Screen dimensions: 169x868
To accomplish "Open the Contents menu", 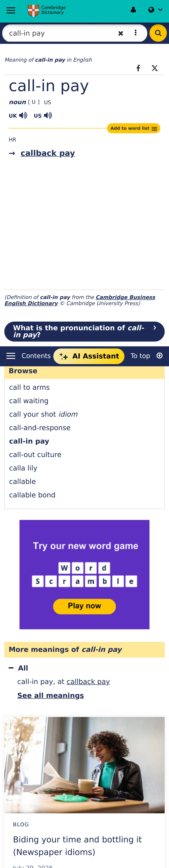I will coord(29,356).
